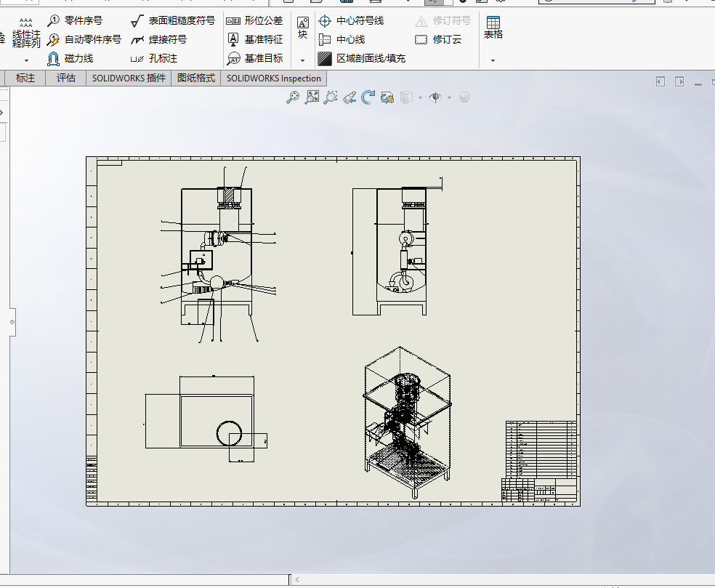The height and width of the screenshot is (588, 715).
Task: Choose the Magnetic Line (磁力线) tool
Action: point(70,58)
